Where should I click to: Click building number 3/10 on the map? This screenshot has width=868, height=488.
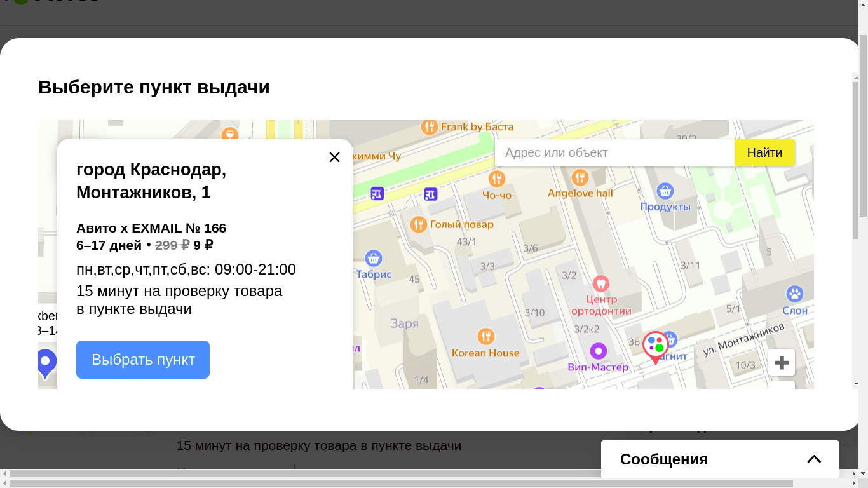click(x=534, y=313)
